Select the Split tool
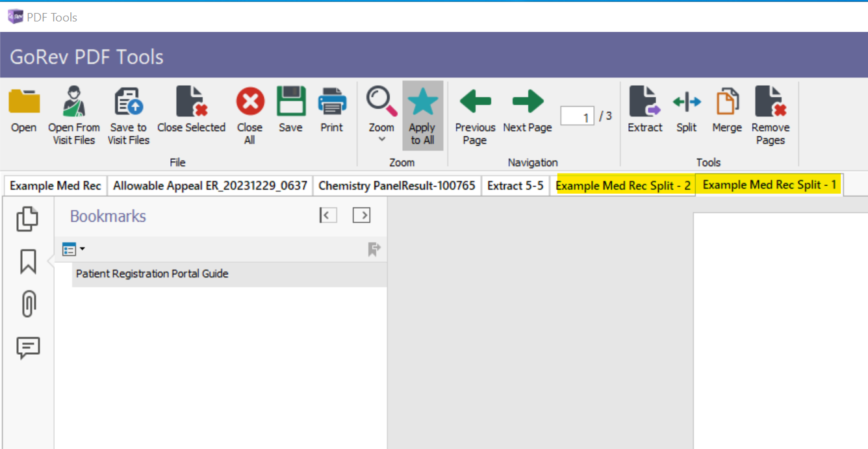 (687, 102)
